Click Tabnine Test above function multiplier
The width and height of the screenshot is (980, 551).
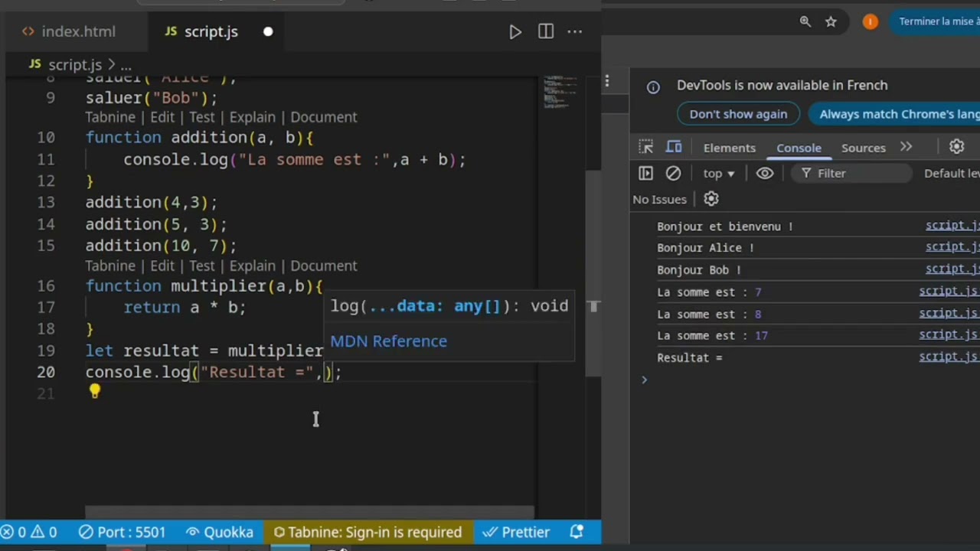(201, 266)
